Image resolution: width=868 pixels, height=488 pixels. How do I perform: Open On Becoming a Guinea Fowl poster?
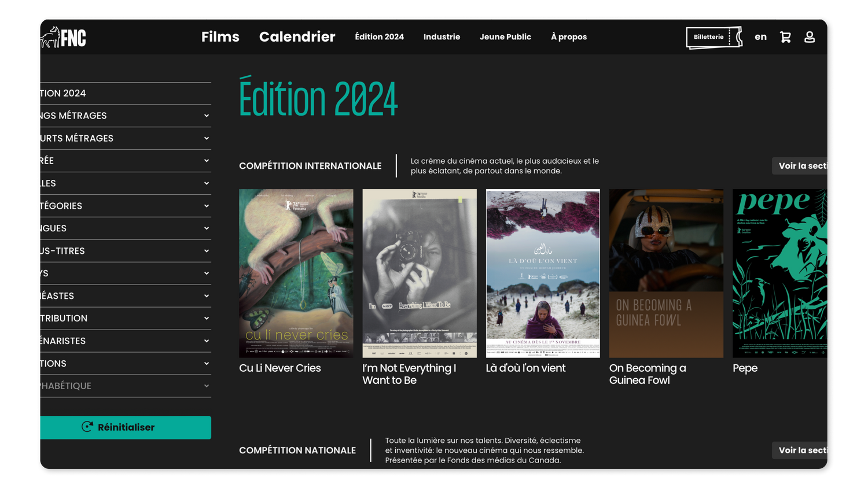pyautogui.click(x=666, y=273)
